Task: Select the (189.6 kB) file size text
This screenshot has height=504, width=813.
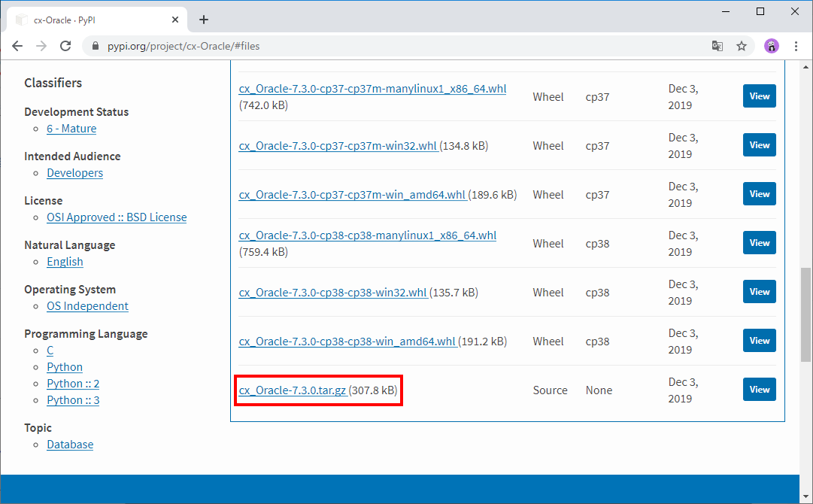Action: 493,195
